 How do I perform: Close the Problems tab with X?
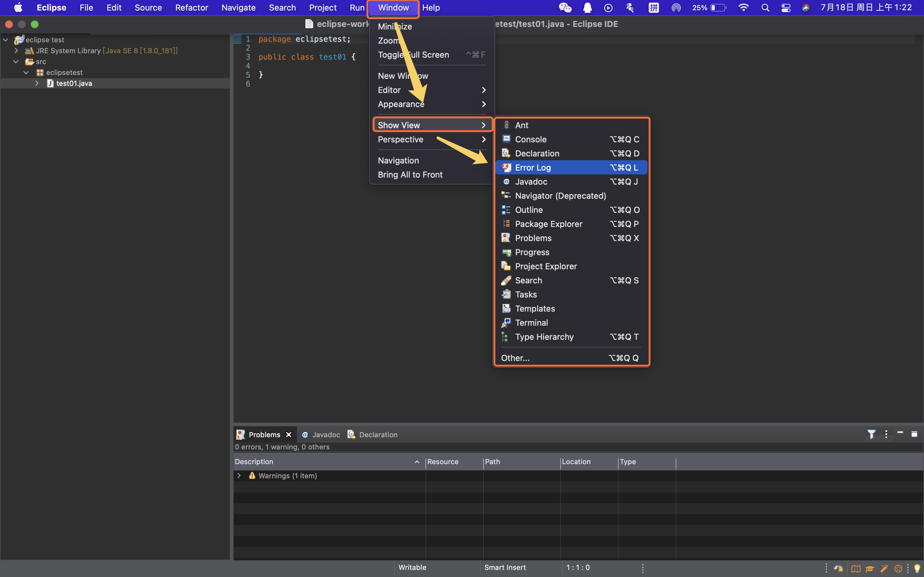(289, 435)
